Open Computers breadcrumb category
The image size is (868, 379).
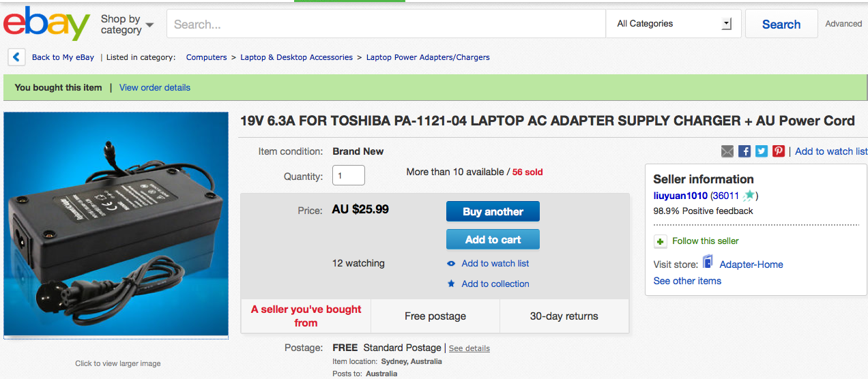tap(206, 57)
